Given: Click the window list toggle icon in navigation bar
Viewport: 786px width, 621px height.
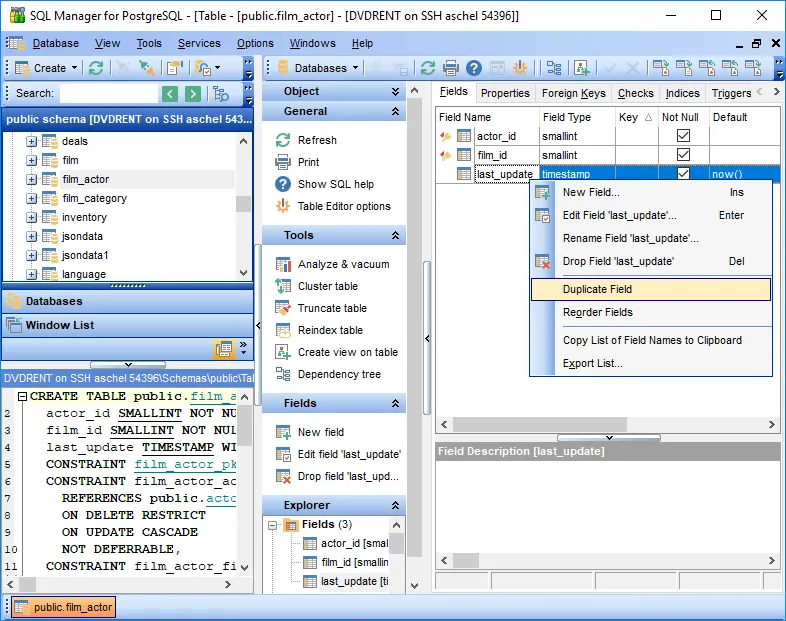Looking at the screenshot, I should [x=224, y=349].
